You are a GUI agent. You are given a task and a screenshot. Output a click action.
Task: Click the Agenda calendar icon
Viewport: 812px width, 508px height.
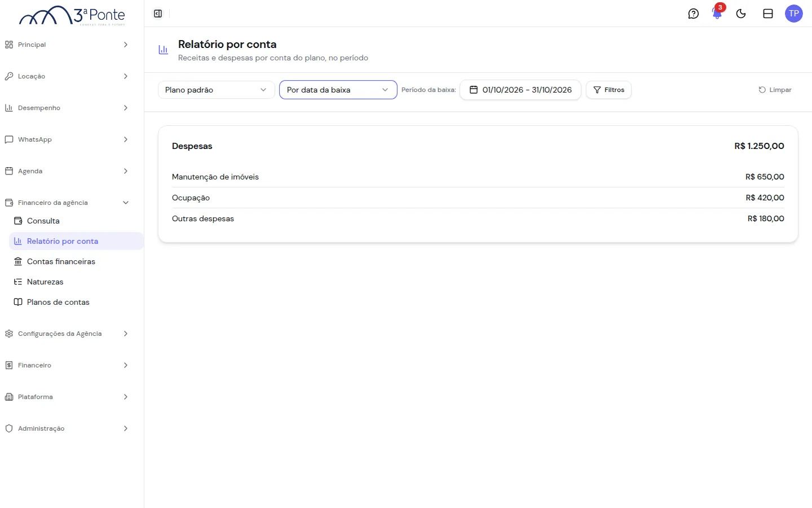coord(9,171)
